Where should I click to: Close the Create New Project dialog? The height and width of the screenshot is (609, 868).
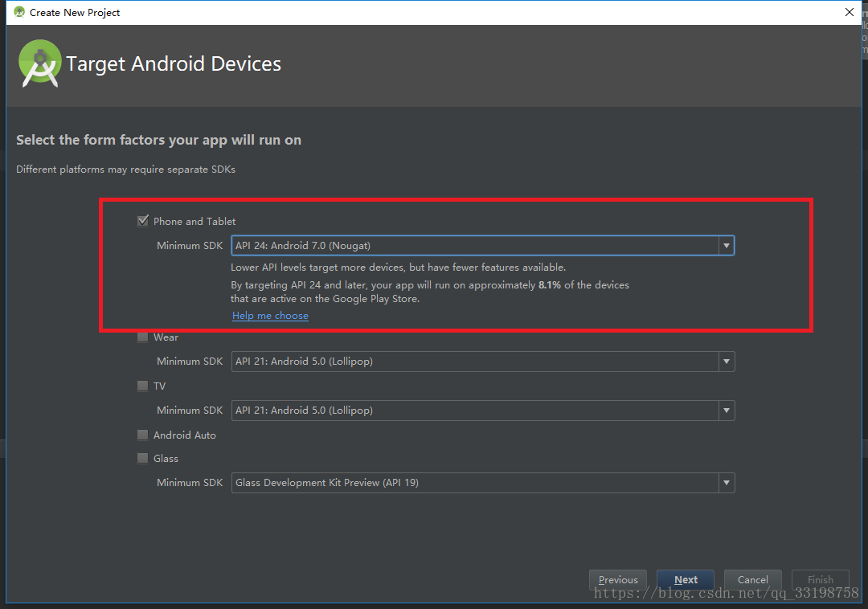[x=850, y=12]
